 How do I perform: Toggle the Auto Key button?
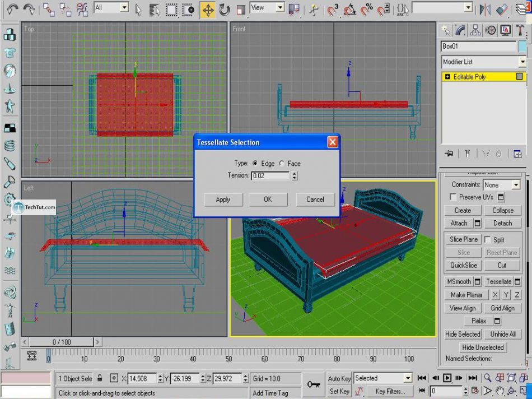pyautogui.click(x=339, y=378)
